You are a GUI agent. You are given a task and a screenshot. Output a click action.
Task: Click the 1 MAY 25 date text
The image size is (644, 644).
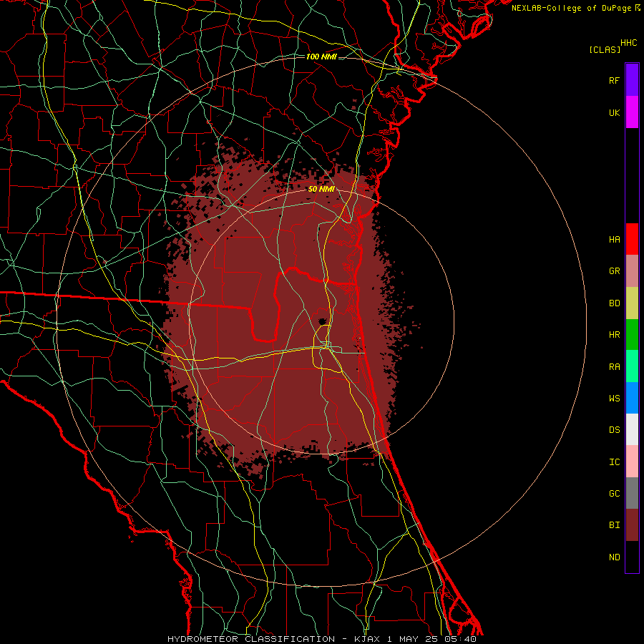(412, 639)
